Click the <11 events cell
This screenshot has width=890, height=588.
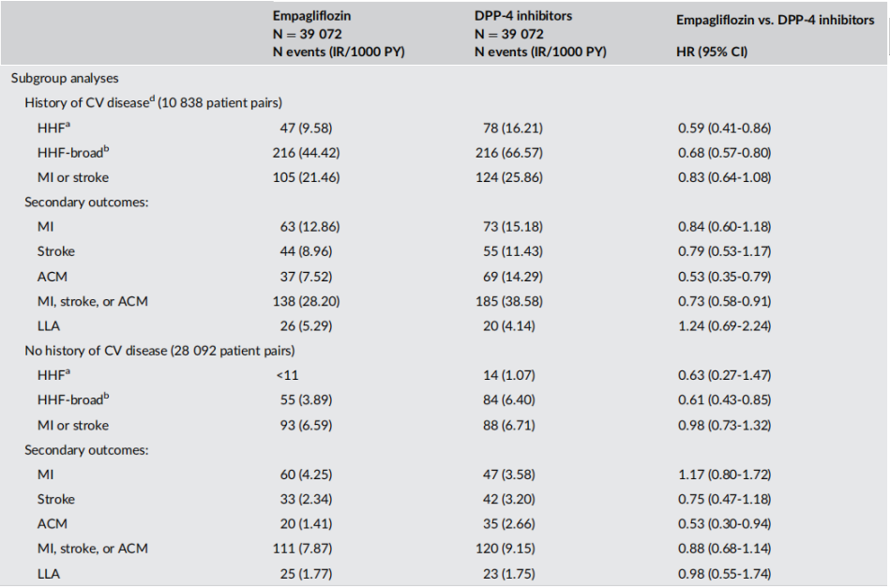(x=287, y=376)
